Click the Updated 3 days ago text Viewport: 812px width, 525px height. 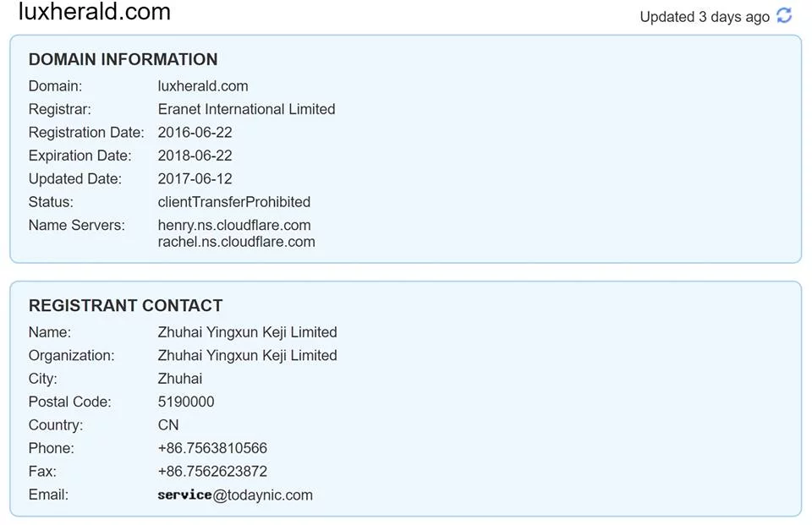[705, 17]
